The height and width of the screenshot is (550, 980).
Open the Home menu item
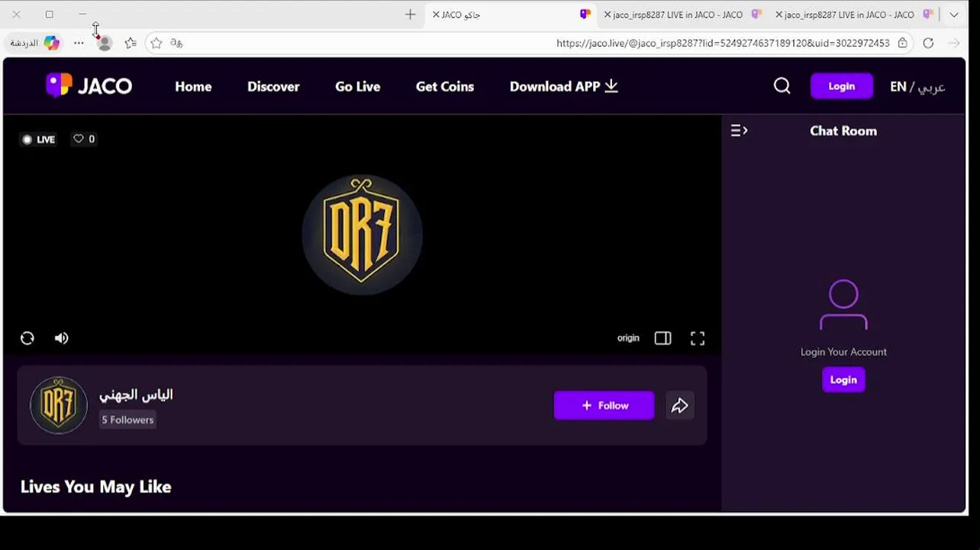[193, 86]
